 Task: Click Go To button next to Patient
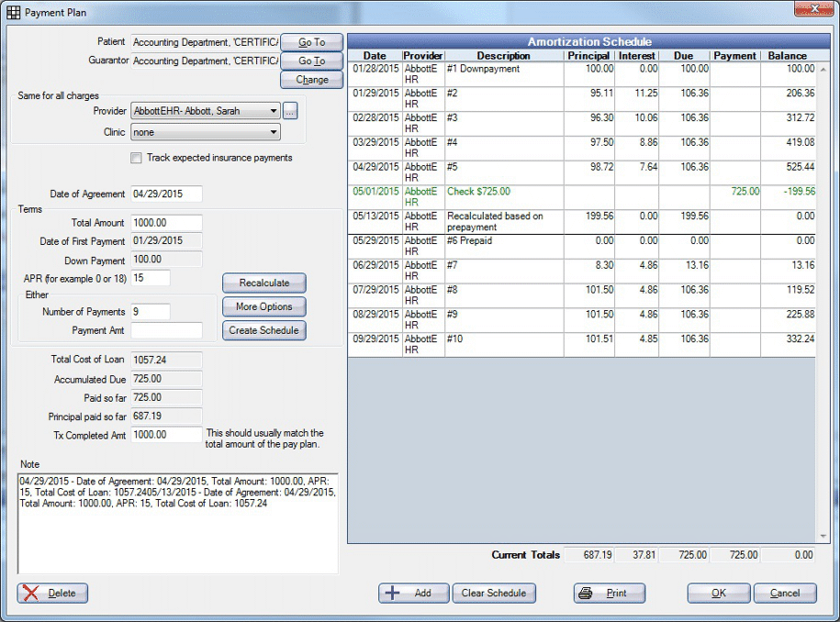pos(311,42)
